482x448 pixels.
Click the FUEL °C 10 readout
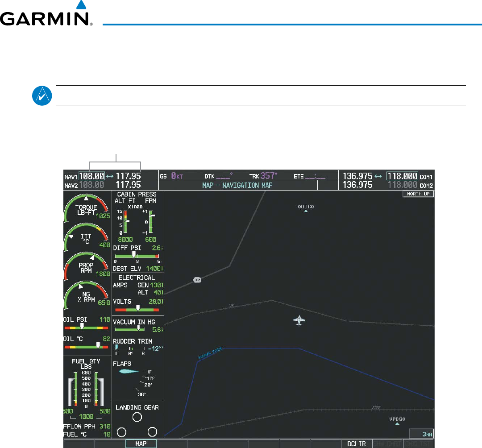click(x=87, y=434)
